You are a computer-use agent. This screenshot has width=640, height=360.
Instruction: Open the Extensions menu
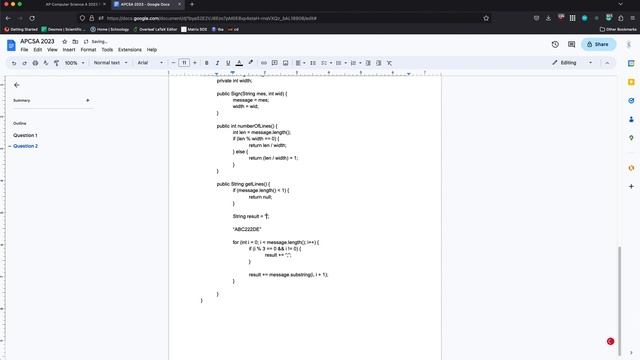click(130, 50)
